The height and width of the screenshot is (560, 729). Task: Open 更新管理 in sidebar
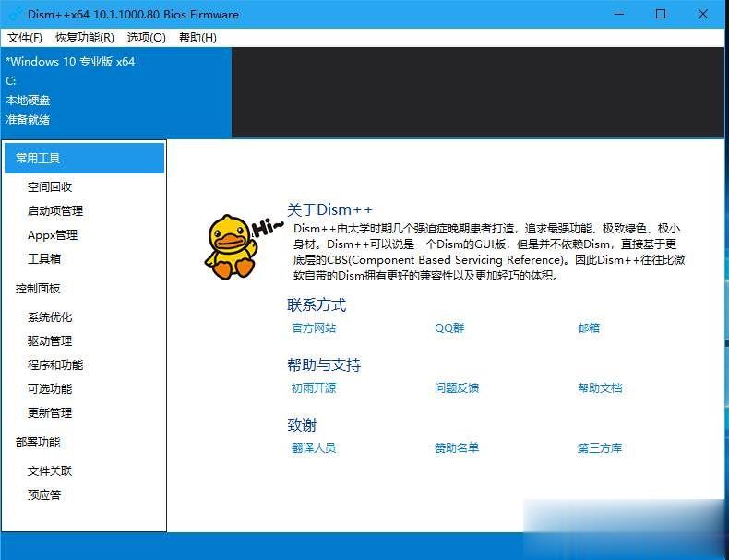pyautogui.click(x=50, y=412)
